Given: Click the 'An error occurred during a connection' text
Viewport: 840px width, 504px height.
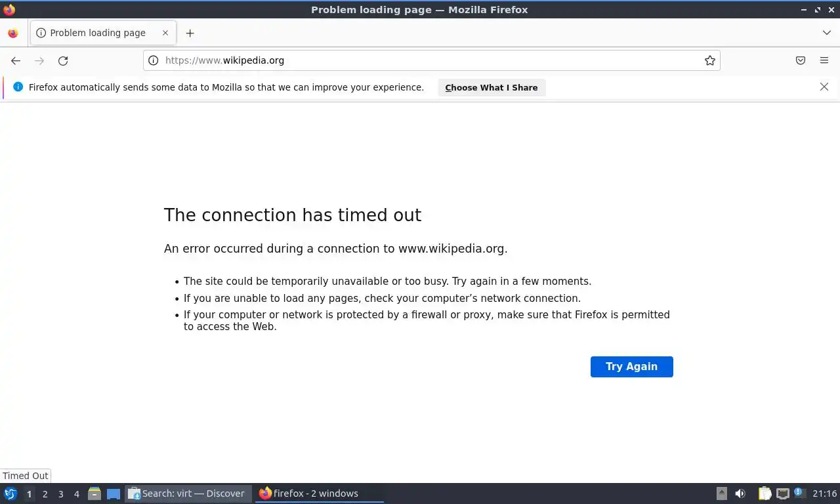Looking at the screenshot, I should pyautogui.click(x=335, y=249).
